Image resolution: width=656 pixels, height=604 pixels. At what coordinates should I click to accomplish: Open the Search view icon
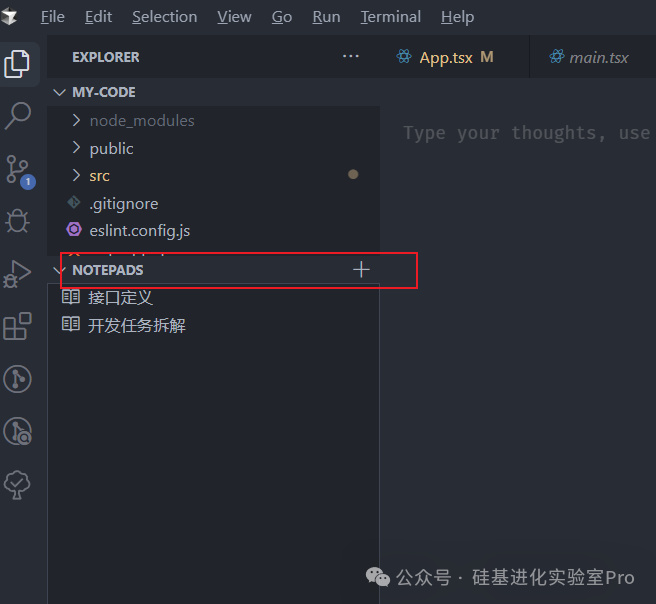coord(18,116)
